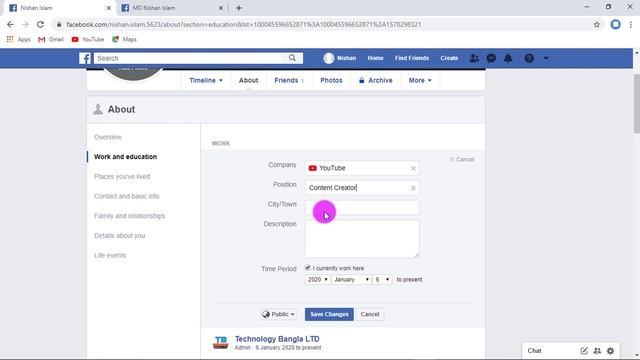Click Save Changes button
Screen dimensions: 640x360
(329, 314)
